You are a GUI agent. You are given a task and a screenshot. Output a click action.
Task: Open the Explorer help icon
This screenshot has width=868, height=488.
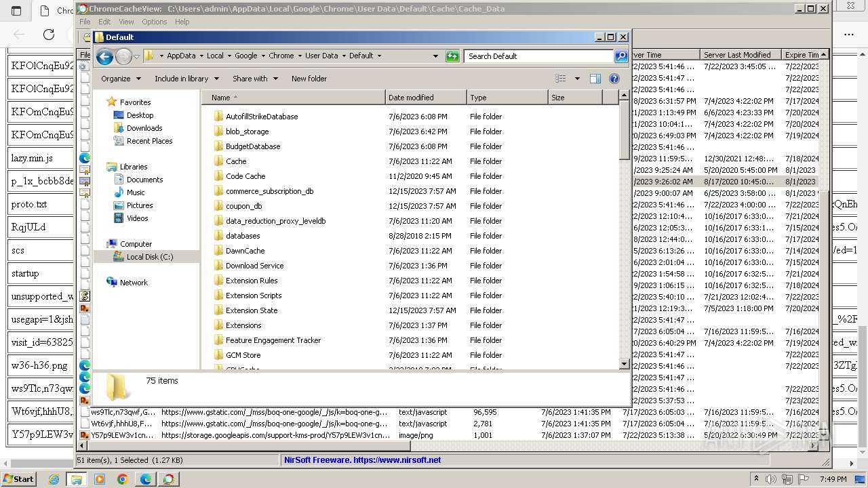tap(614, 79)
